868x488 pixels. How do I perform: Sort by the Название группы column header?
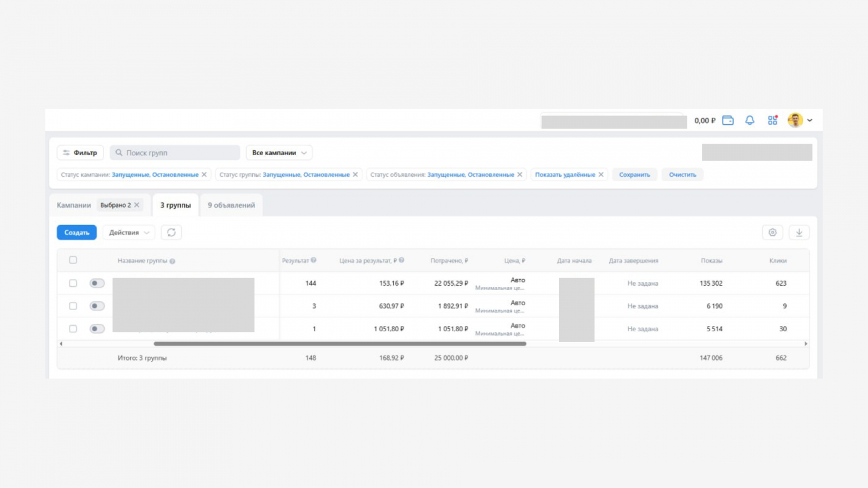pos(142,261)
